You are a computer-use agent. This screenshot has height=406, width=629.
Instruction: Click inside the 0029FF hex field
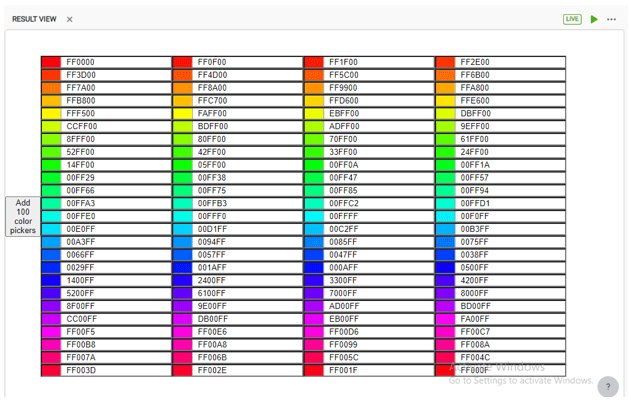[117, 268]
